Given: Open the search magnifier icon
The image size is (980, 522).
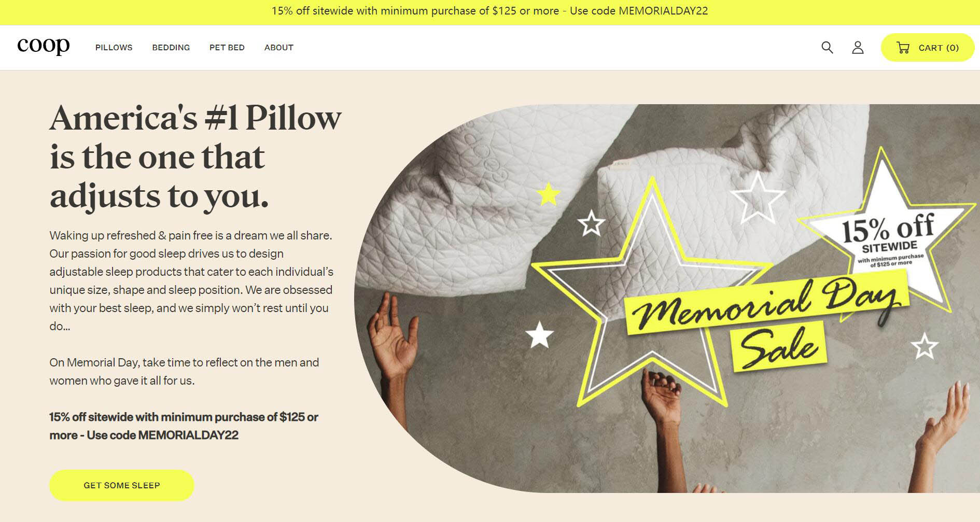Looking at the screenshot, I should tap(827, 48).
